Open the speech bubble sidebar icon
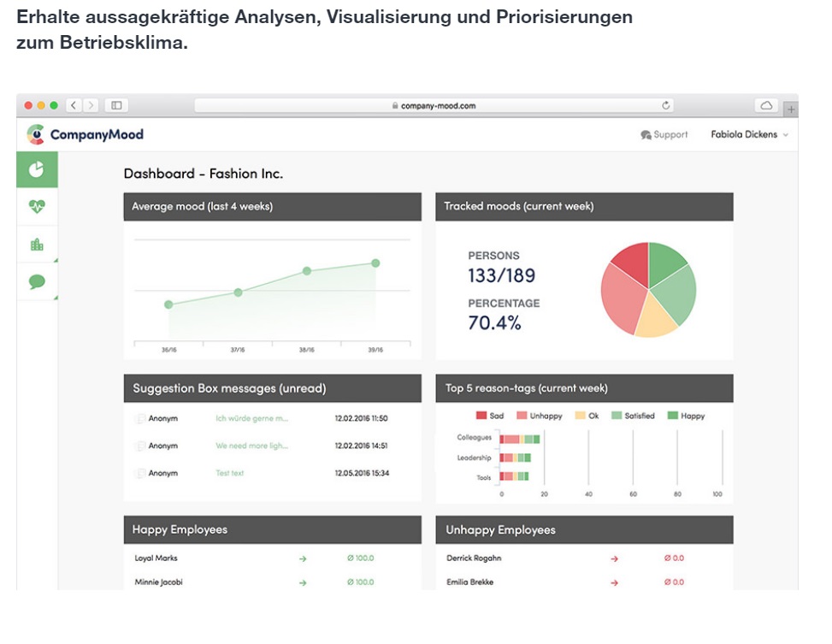This screenshot has height=644, width=832. pyautogui.click(x=37, y=281)
